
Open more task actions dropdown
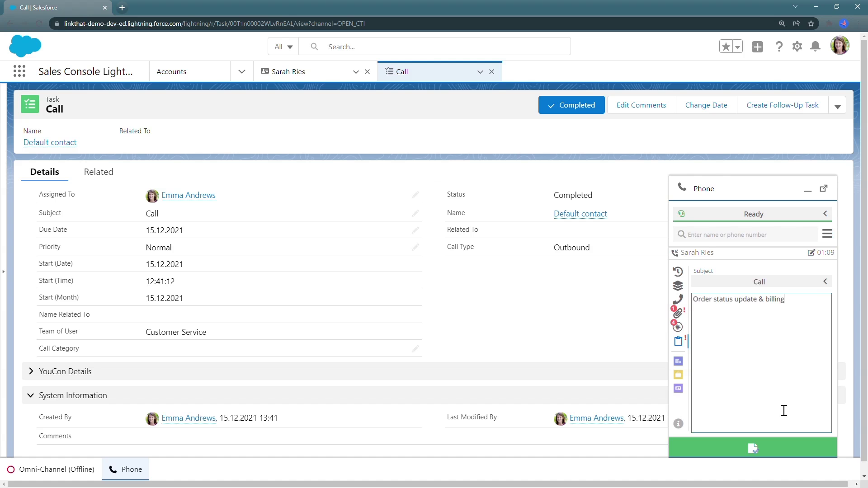(837, 106)
